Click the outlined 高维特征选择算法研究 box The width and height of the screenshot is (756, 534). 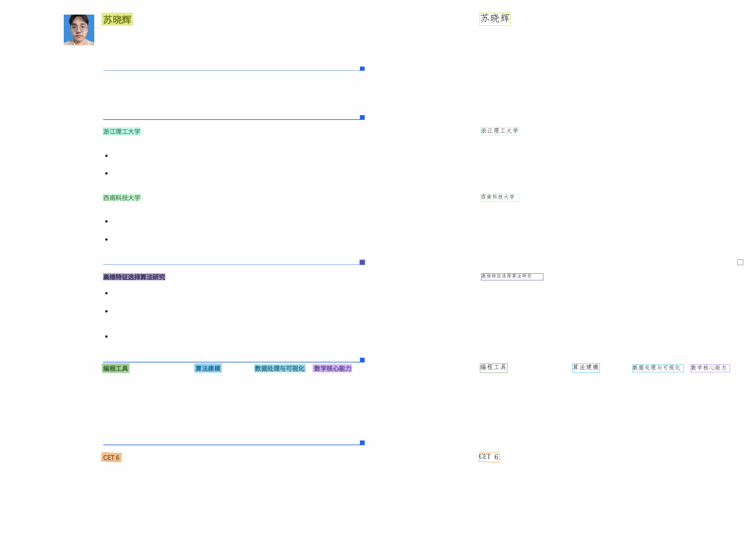coord(512,277)
